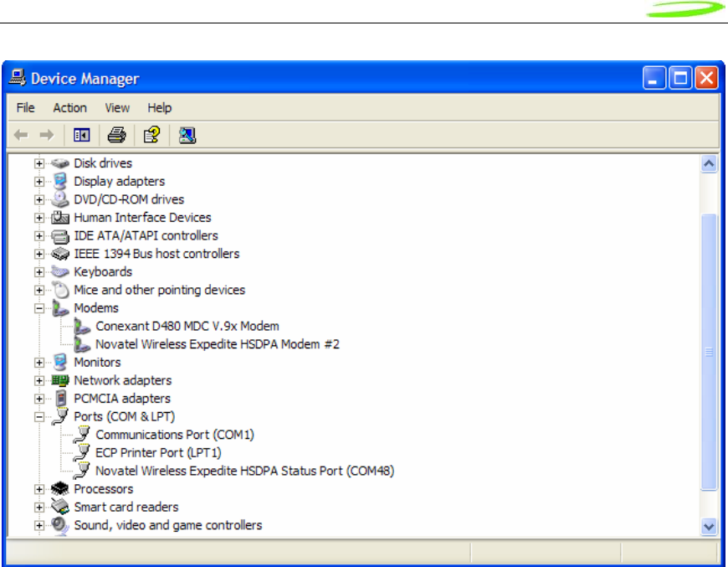
Task: Expand the Processors node
Action: click(x=39, y=489)
